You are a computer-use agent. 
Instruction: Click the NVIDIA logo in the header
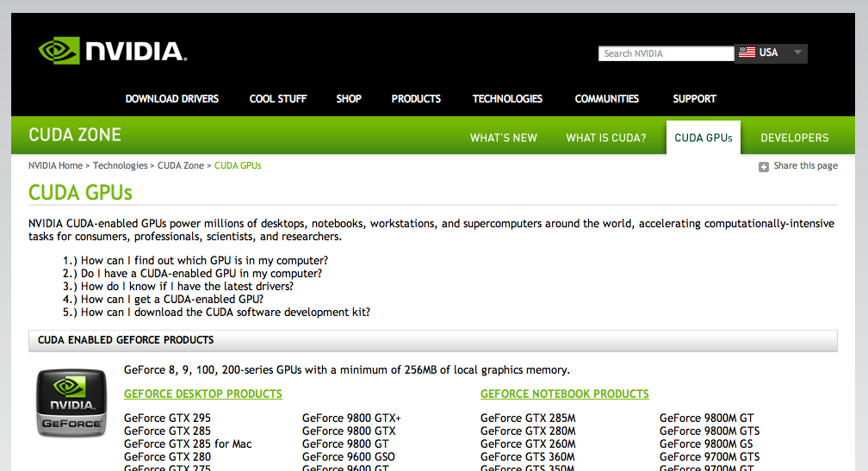click(x=112, y=51)
